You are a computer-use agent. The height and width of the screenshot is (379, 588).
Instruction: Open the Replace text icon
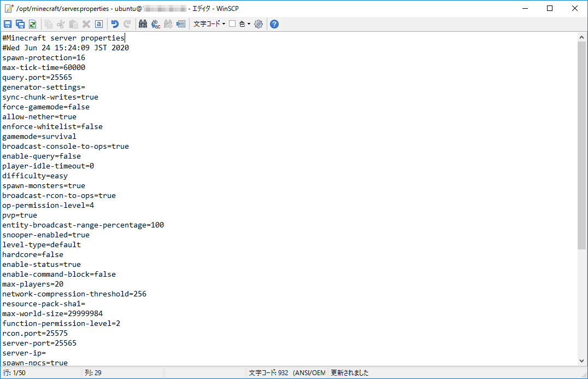(156, 24)
